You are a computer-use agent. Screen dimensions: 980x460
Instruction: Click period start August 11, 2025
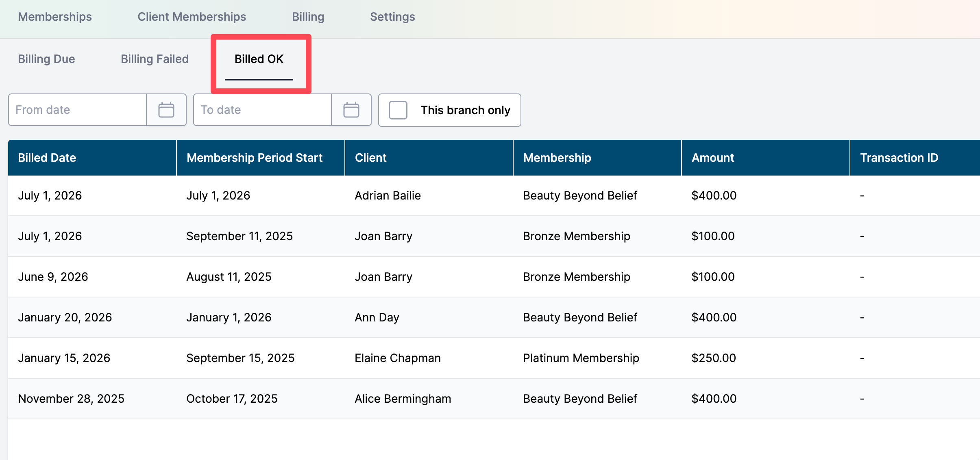tap(229, 277)
